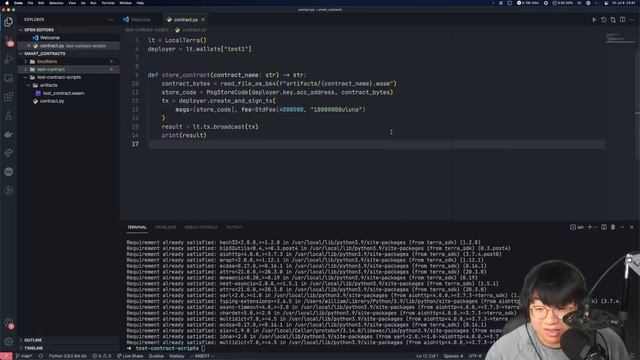
Task: Select Python interpreter in status bar
Action: pyautogui.click(x=67, y=356)
